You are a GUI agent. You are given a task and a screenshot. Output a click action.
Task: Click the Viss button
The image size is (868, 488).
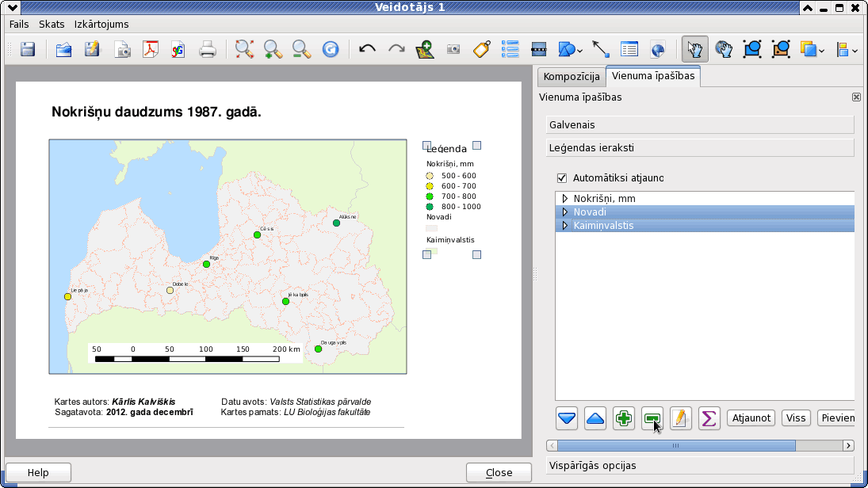[x=796, y=418]
